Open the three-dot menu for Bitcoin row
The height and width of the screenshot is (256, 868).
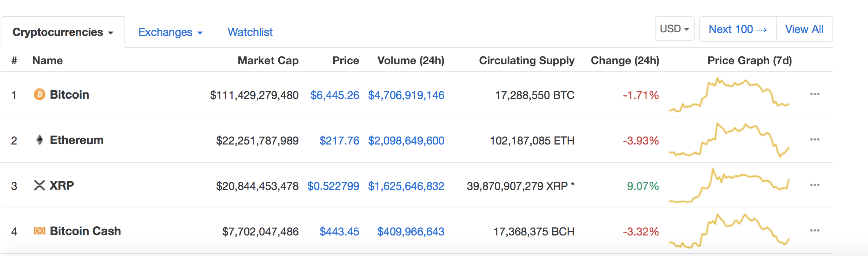click(815, 94)
